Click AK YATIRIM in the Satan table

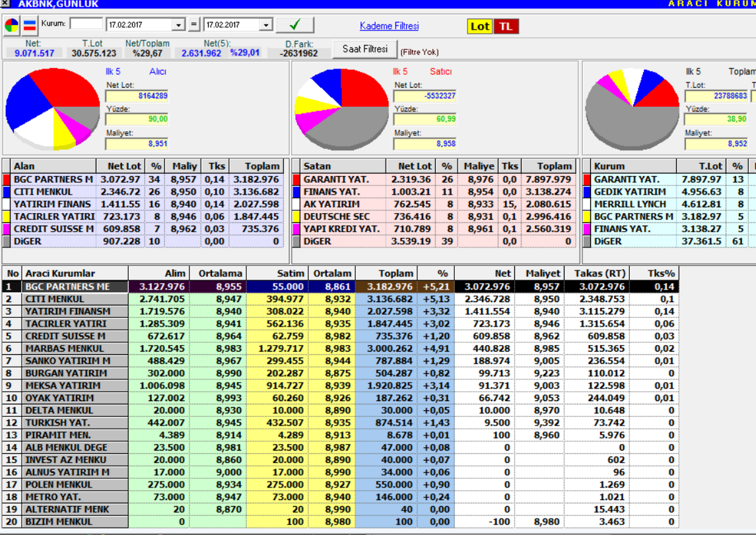pos(331,205)
